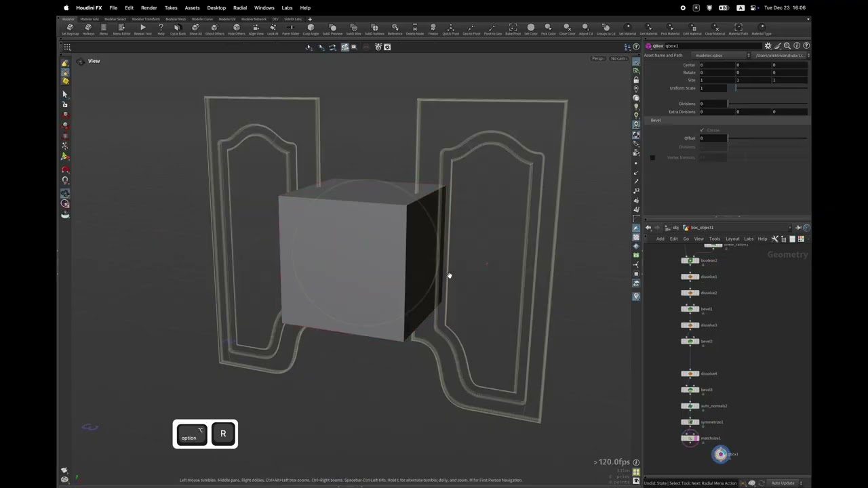Click the Cusp Angle shelf tool
The width and height of the screenshot is (868, 488).
coord(311,29)
